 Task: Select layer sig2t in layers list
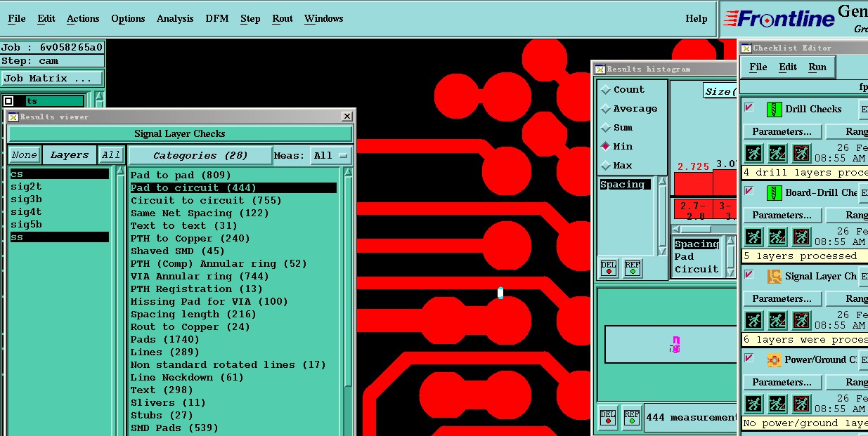pos(27,187)
